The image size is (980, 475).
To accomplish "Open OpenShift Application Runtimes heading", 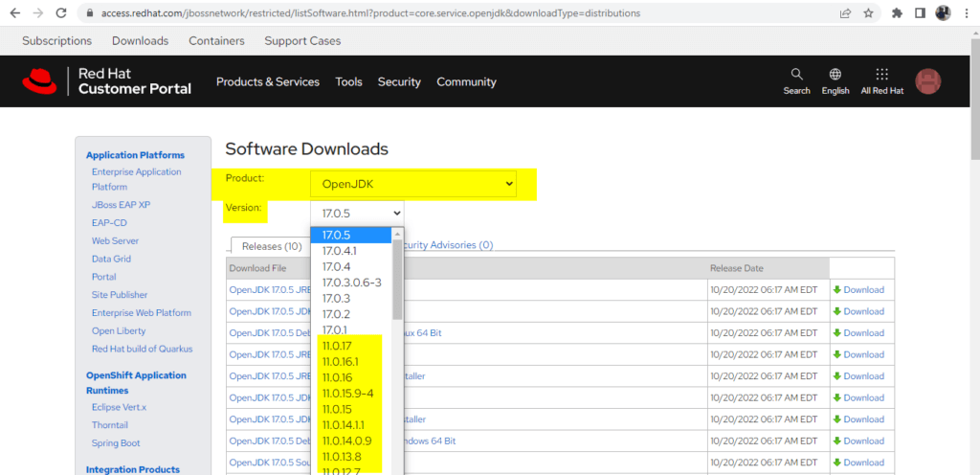I will coord(136,382).
